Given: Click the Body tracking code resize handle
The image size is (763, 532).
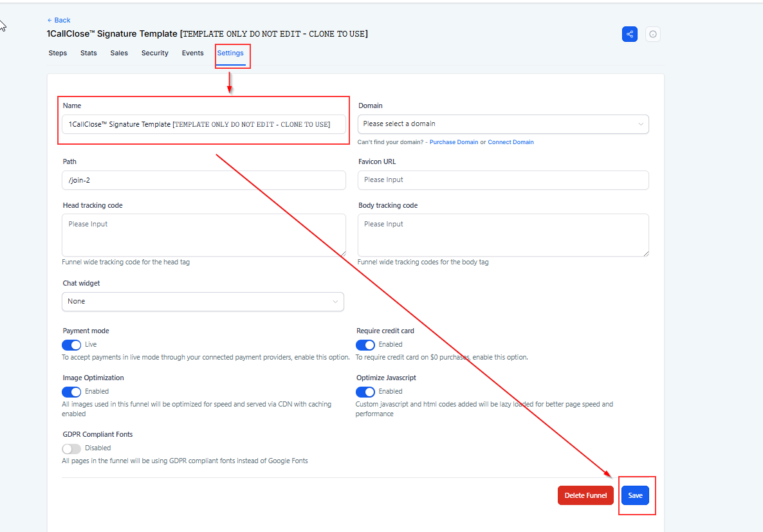Looking at the screenshot, I should (646, 253).
